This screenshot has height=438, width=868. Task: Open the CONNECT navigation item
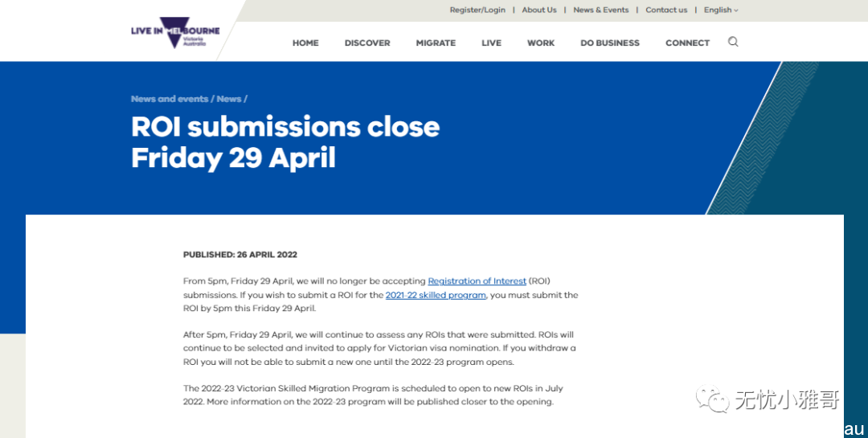pos(687,43)
